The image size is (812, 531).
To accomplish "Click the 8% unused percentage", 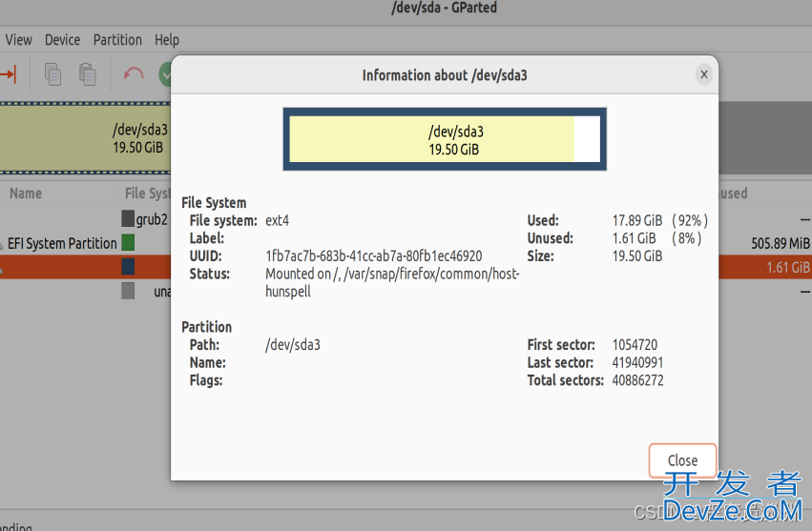I will click(x=687, y=238).
